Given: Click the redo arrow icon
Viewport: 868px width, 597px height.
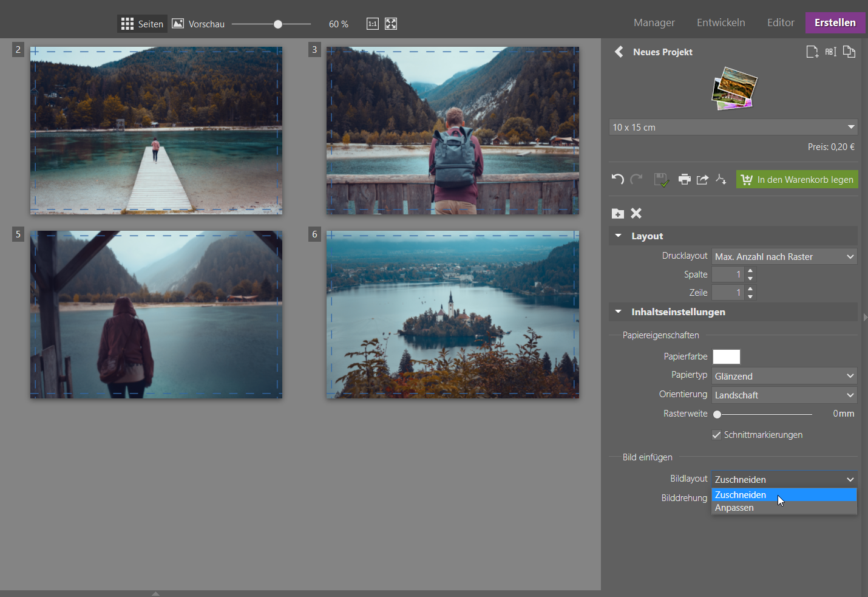Looking at the screenshot, I should click(x=636, y=179).
